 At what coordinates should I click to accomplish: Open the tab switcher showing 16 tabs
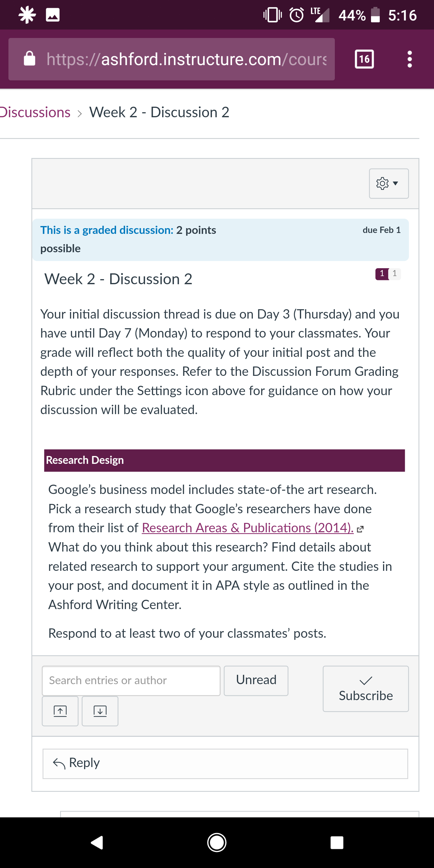[x=364, y=59]
